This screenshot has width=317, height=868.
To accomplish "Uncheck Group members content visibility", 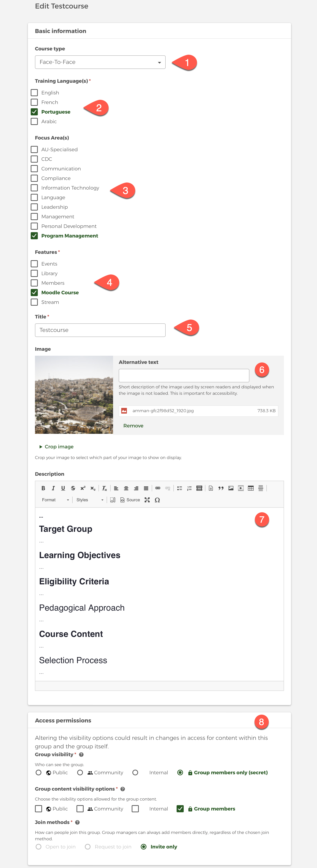I will click(180, 809).
